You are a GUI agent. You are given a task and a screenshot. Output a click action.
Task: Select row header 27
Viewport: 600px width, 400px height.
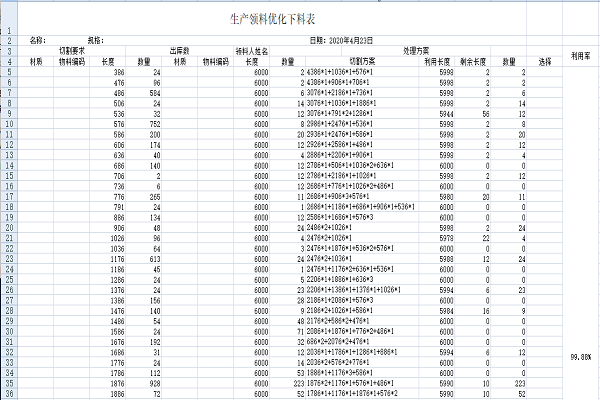point(9,300)
